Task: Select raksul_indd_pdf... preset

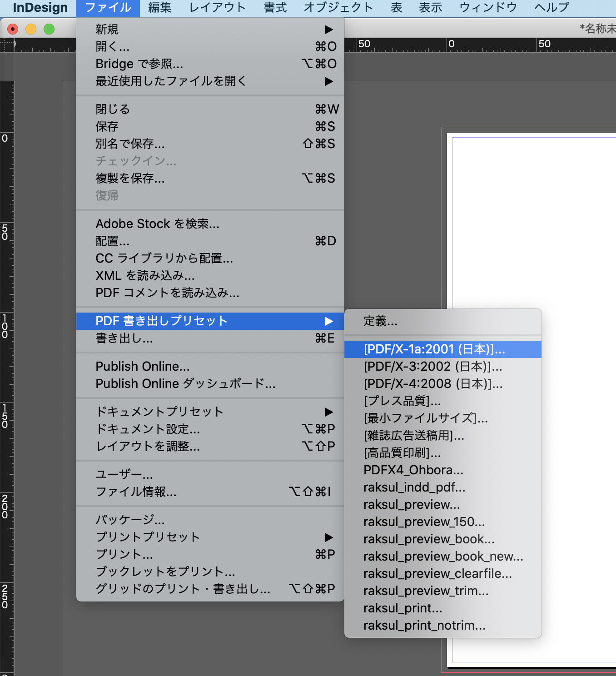Action: 443,487
